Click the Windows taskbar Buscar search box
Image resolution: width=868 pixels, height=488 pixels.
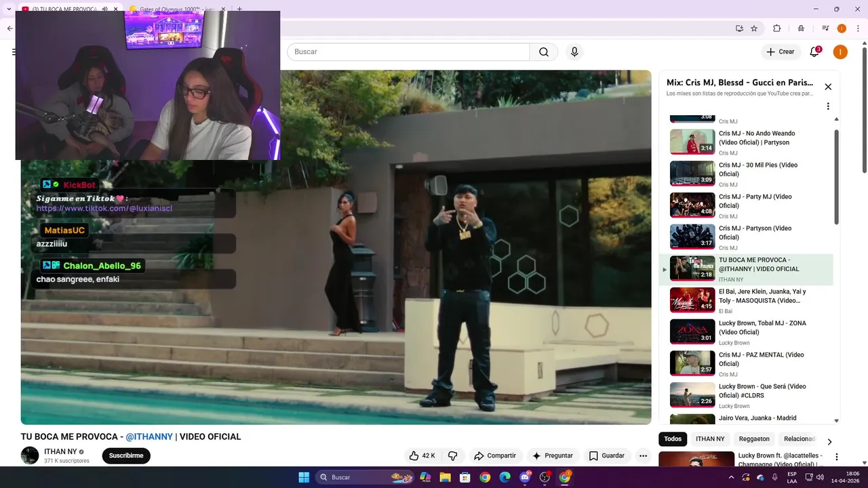click(x=366, y=477)
